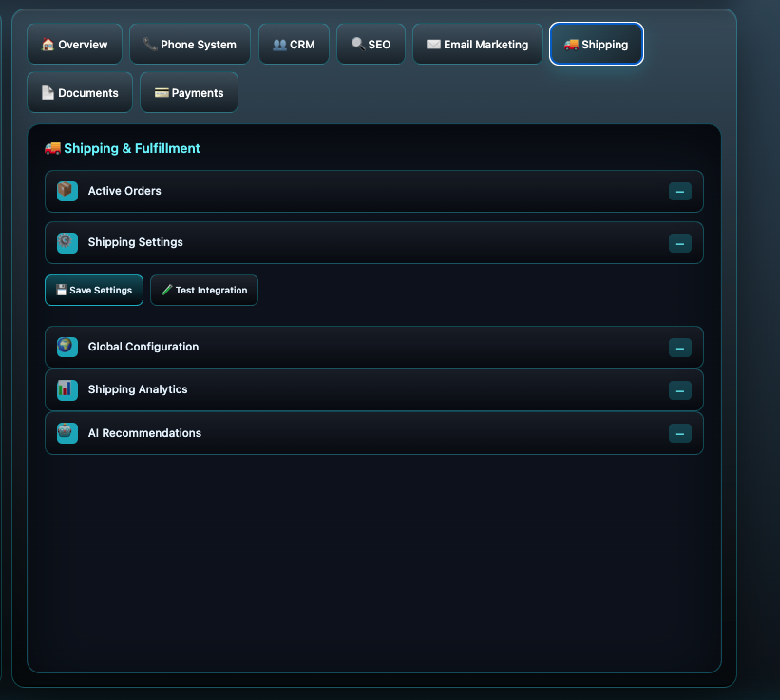The image size is (780, 700).
Task: Collapse the Shipping Settings section
Action: coord(679,243)
